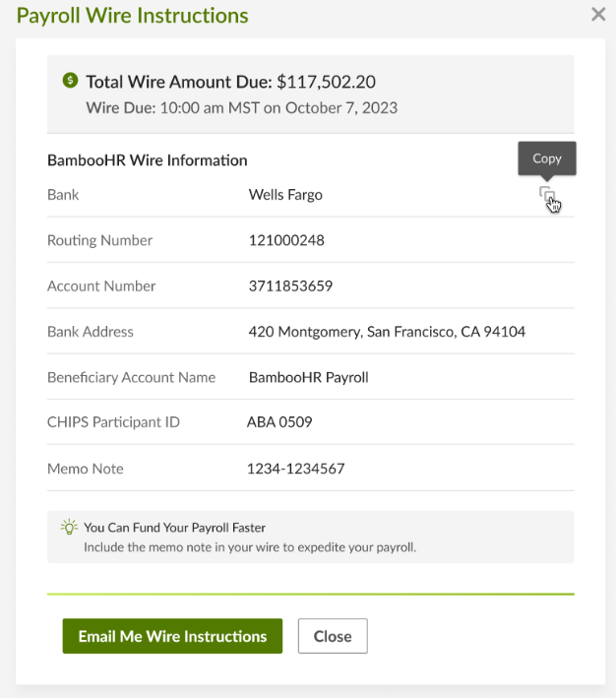Click the bank address 420 Montgomery text

[387, 332]
